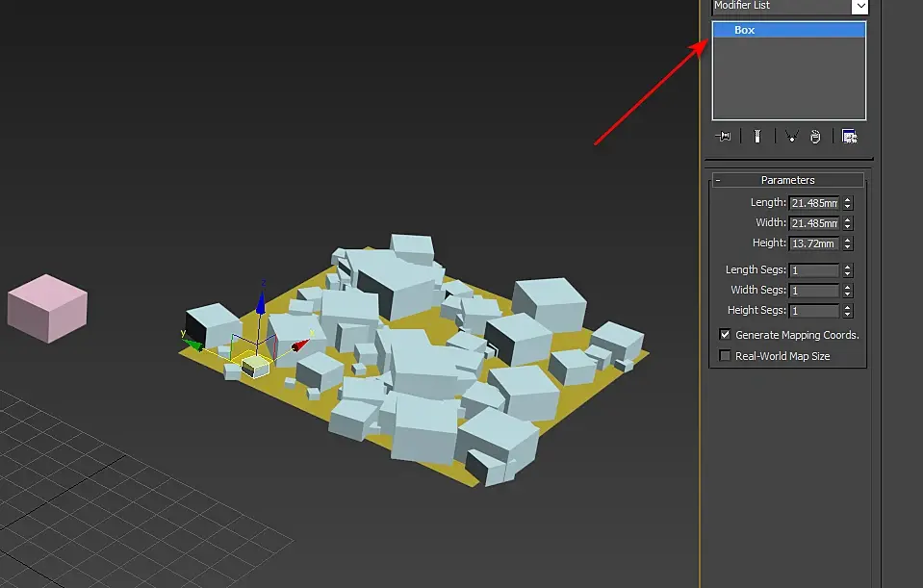
Task: Enable Real-World Map Size checkbox
Action: 726,356
